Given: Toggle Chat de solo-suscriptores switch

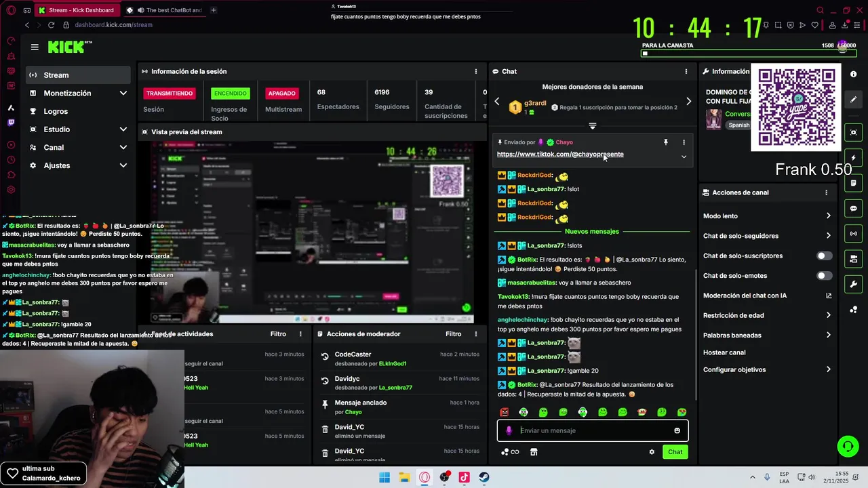Looking at the screenshot, I should pyautogui.click(x=824, y=256).
